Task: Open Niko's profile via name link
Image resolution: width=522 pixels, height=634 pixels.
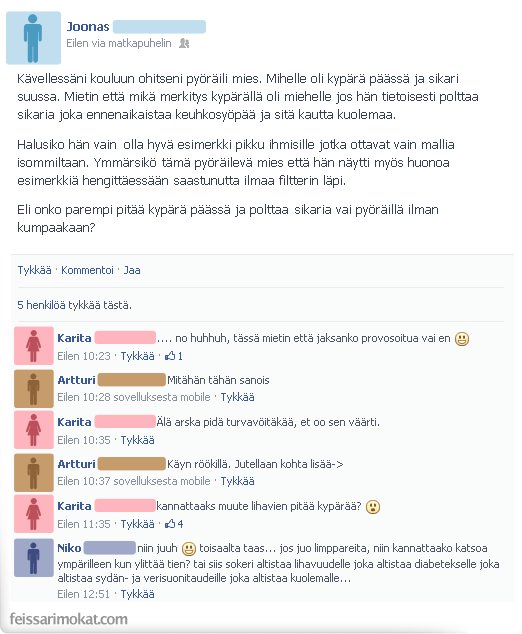Action: coord(69,548)
